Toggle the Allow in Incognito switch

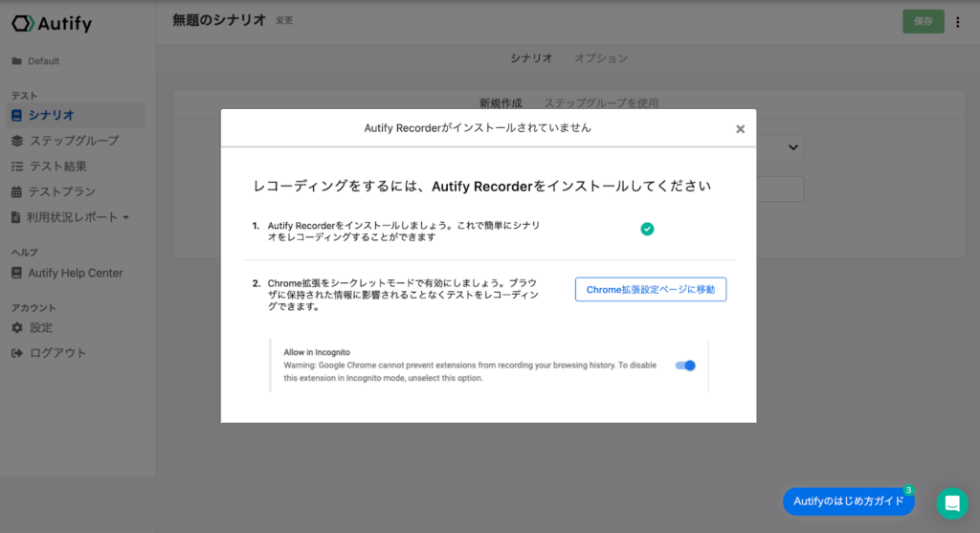coord(685,366)
